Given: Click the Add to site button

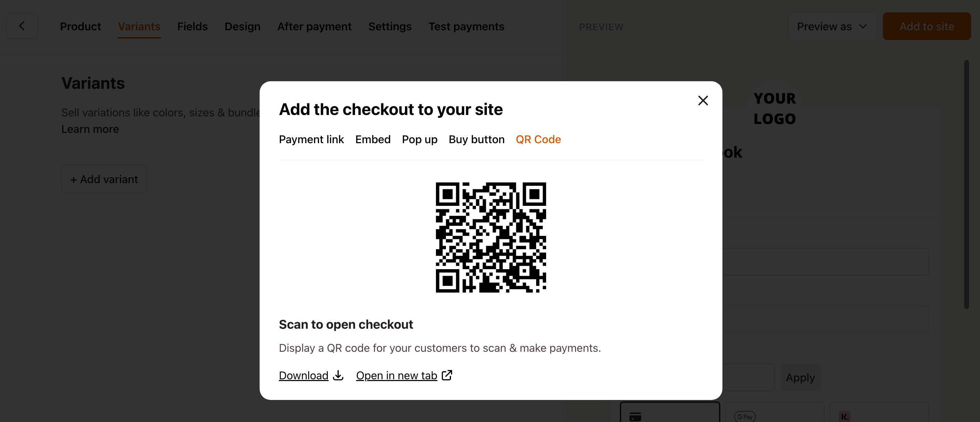Looking at the screenshot, I should (927, 26).
